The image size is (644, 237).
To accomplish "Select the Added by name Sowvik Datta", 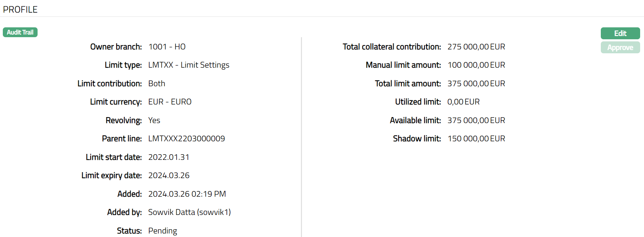I will click(171, 212).
